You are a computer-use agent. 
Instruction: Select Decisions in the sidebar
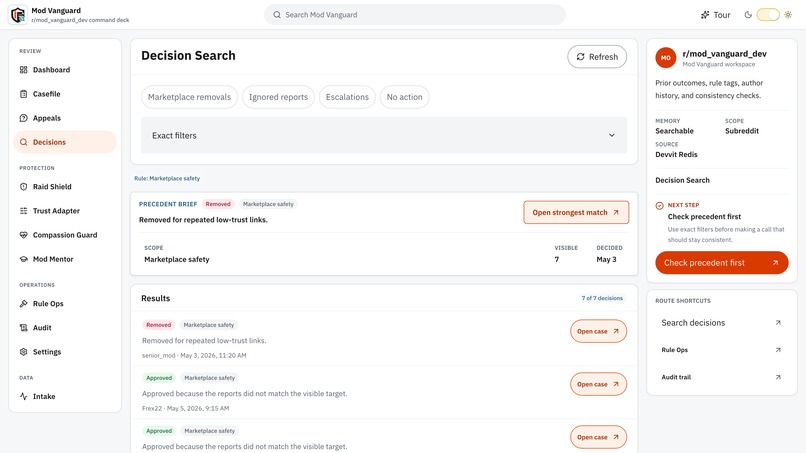(x=65, y=142)
